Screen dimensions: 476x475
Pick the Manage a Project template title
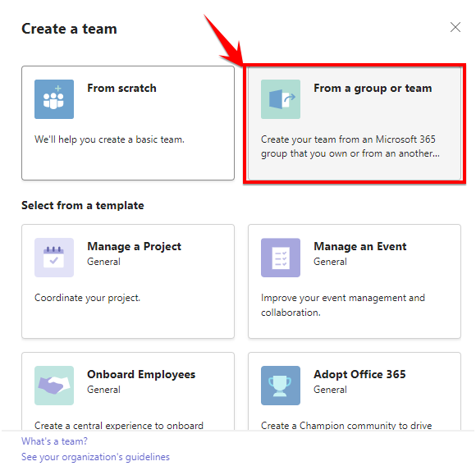click(x=134, y=246)
